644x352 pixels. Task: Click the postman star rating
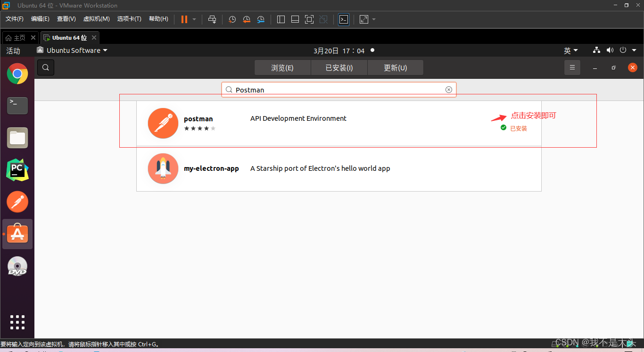click(x=200, y=128)
